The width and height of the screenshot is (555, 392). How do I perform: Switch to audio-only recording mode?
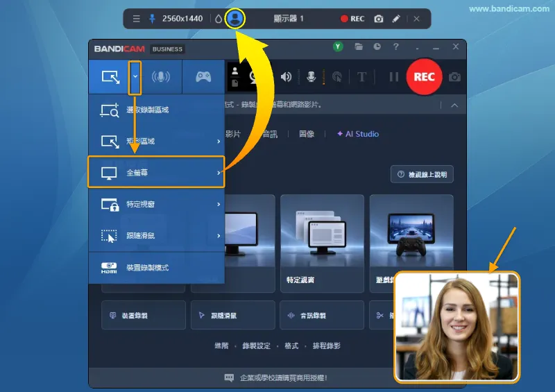[x=161, y=77]
